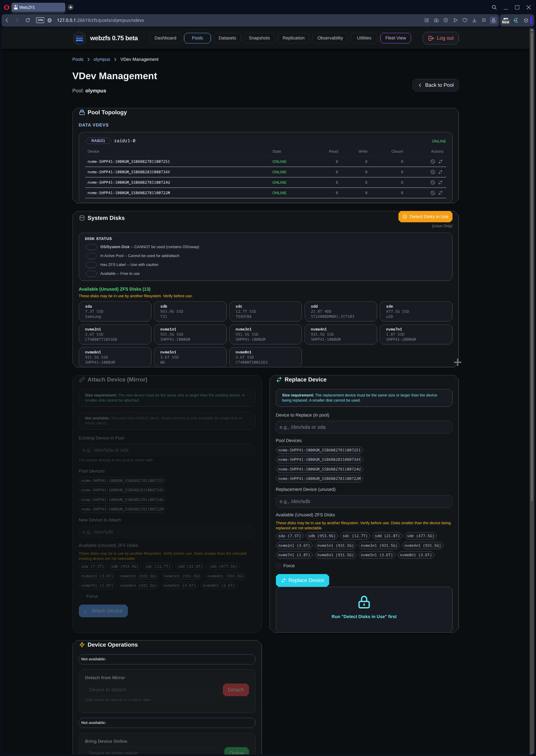The image size is (536, 756).
Task: Open the VPN badge in the address bar
Action: tap(40, 20)
